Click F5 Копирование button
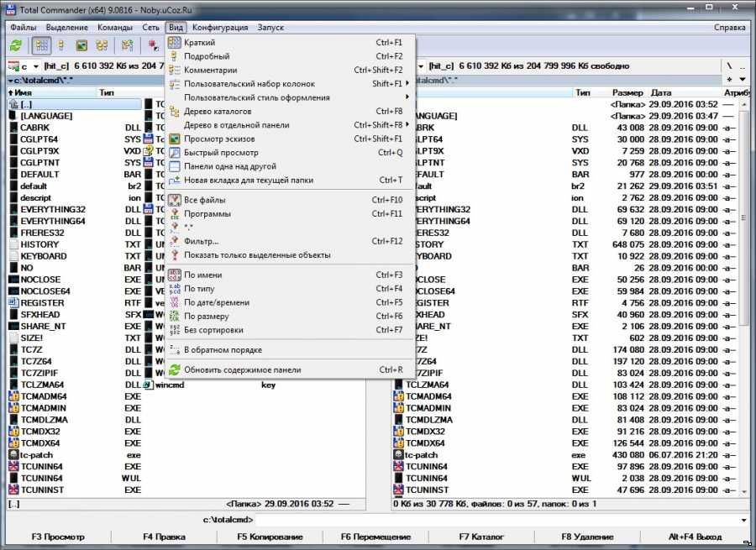 [x=270, y=537]
